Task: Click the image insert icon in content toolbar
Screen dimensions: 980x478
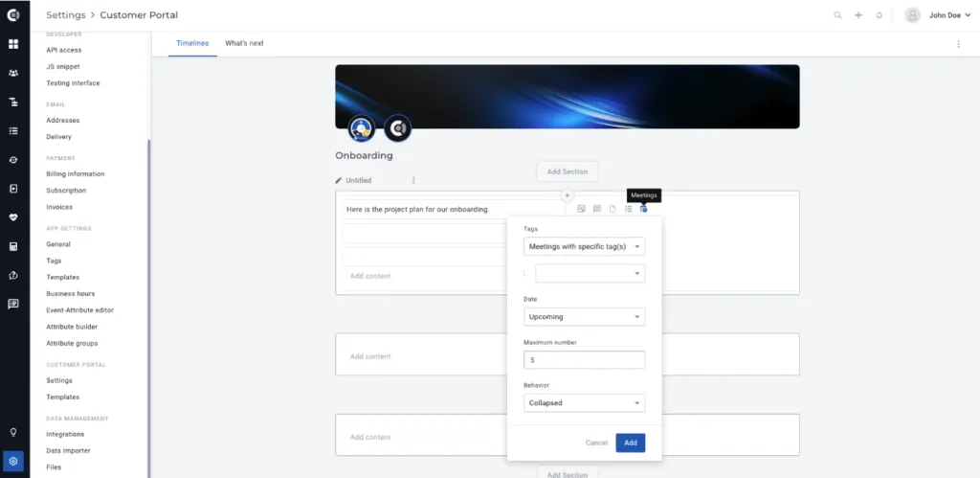Action: (581, 209)
